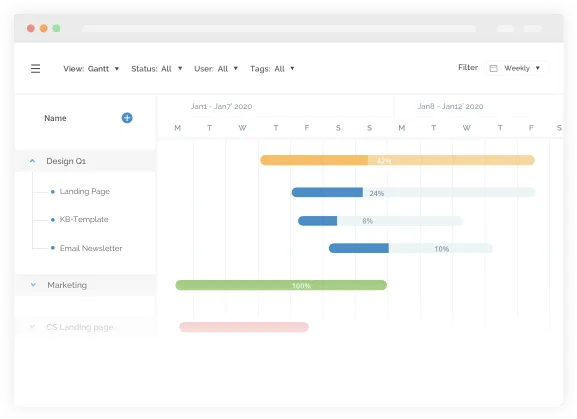Open the Status: All dropdown
Image resolution: width=577 pixels, height=419 pixels.
click(157, 68)
